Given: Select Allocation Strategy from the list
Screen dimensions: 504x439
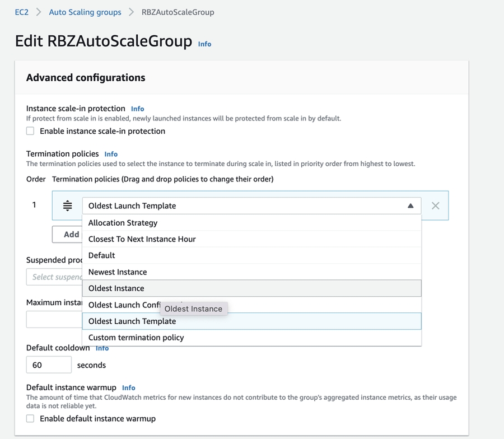Looking at the screenshot, I should (x=123, y=223).
